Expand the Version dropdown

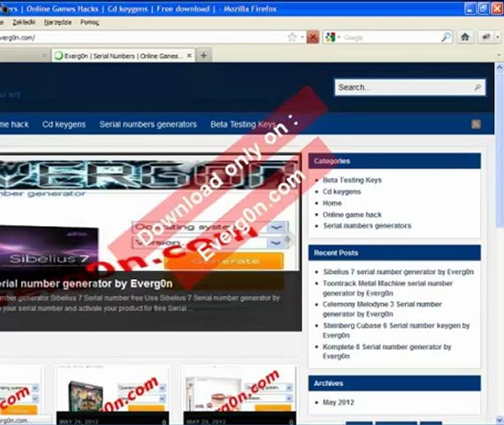(210, 242)
